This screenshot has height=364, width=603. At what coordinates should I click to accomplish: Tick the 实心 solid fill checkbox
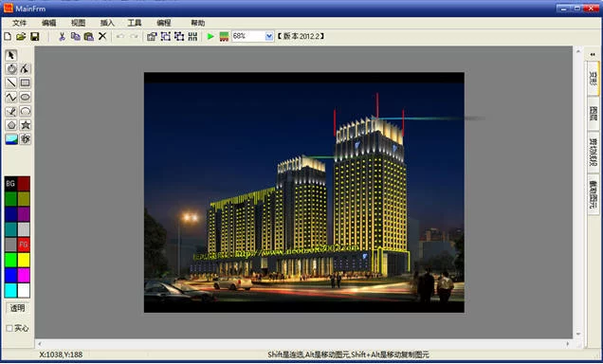tap(9, 328)
